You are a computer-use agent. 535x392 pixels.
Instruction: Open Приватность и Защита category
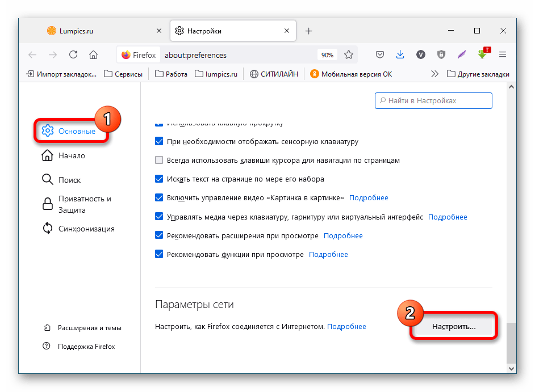pos(77,204)
